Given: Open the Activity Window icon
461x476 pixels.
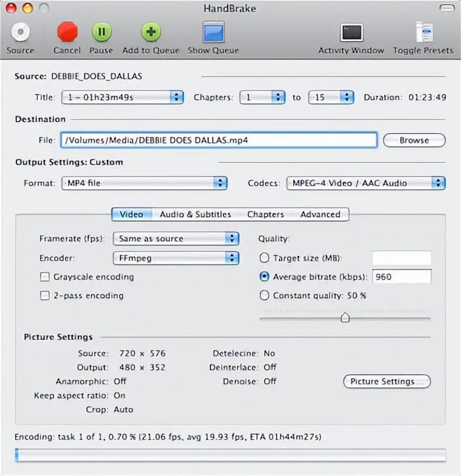Looking at the screenshot, I should click(351, 32).
